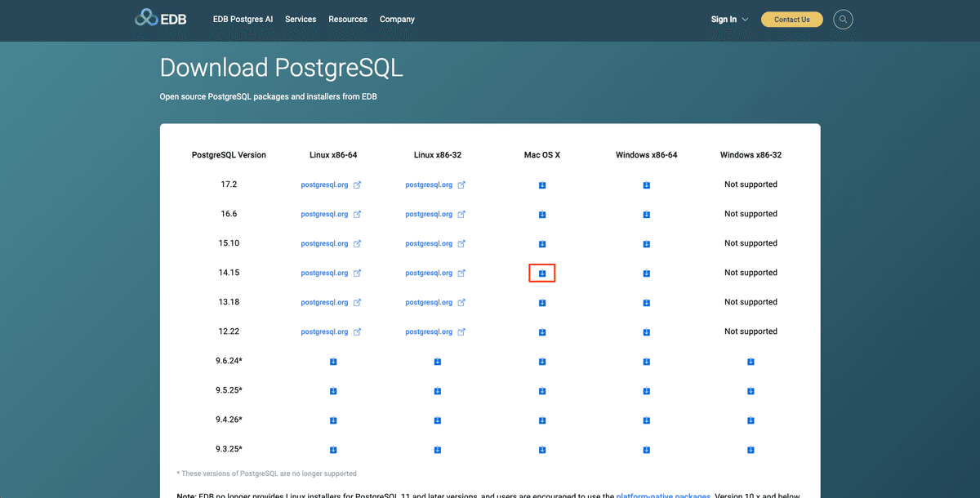Viewport: 980px width, 498px height.
Task: Download PostgreSQL 17.2 for Mac OS X
Action: [x=542, y=185]
